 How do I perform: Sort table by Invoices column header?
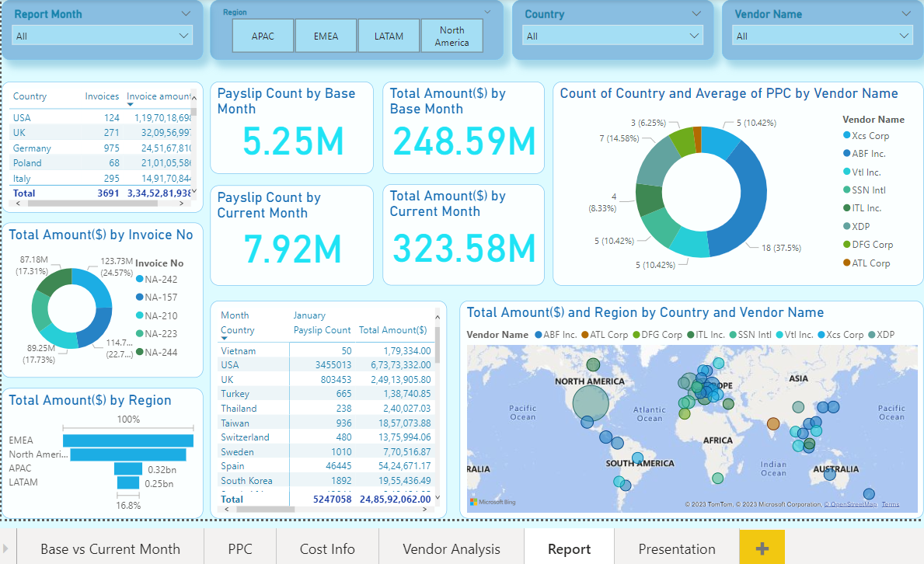[x=102, y=96]
